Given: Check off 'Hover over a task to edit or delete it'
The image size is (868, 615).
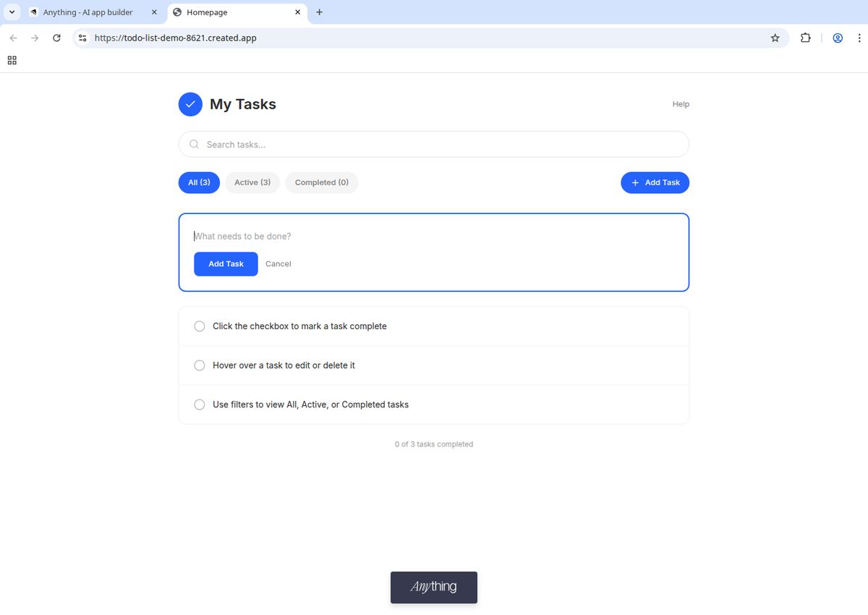Looking at the screenshot, I should 199,365.
